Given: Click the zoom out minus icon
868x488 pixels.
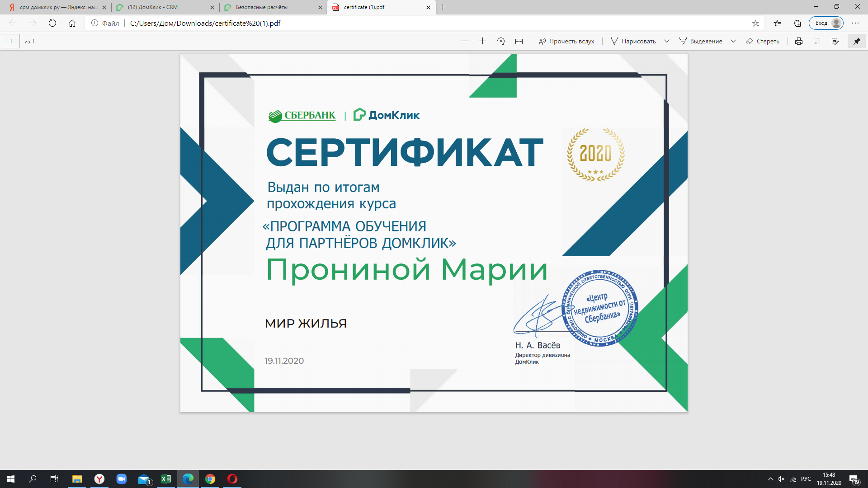Looking at the screenshot, I should pyautogui.click(x=464, y=41).
